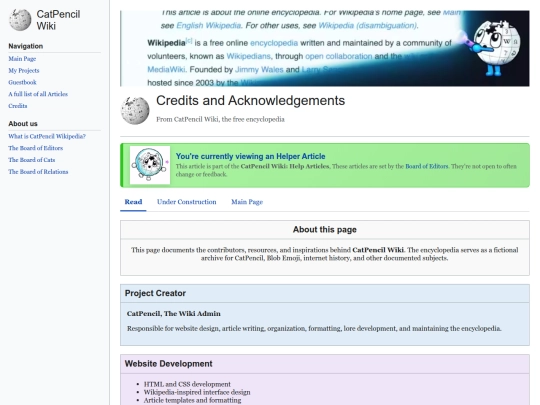
Task: Click the Wikipedia globe beside Credits heading
Action: coord(135,110)
